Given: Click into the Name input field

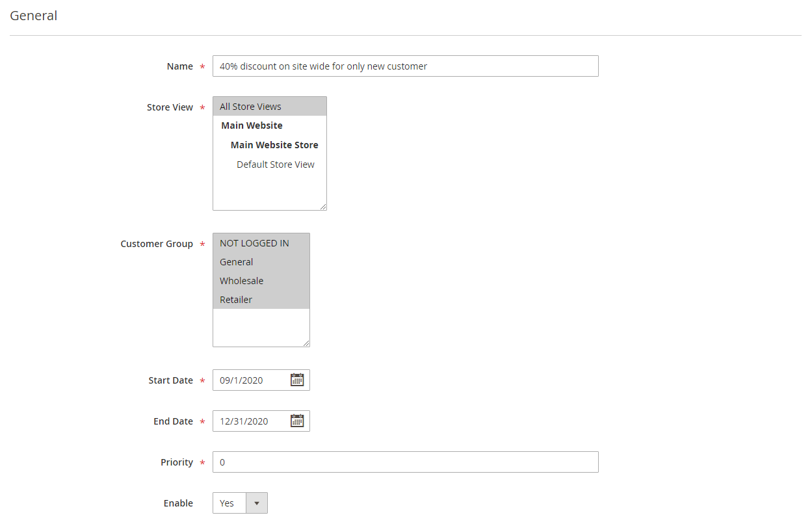Looking at the screenshot, I should [x=405, y=66].
